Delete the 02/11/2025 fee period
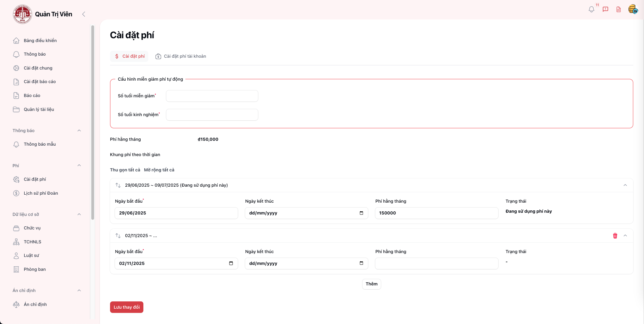644x324 pixels. (615, 236)
